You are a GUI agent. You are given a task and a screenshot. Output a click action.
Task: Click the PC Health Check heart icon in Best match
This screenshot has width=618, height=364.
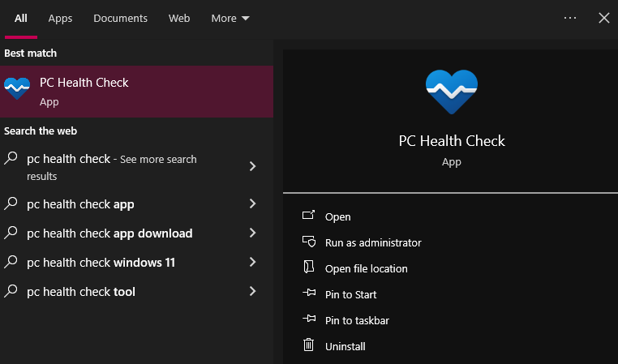click(x=17, y=88)
